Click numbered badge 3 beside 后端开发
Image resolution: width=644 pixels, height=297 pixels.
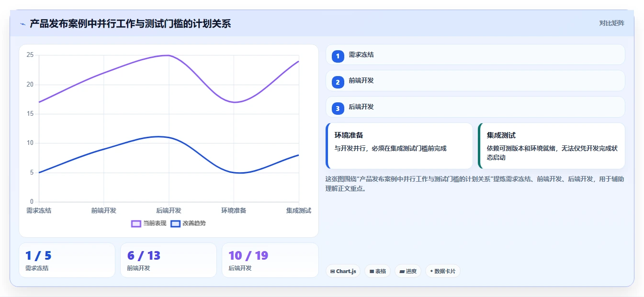[338, 109]
